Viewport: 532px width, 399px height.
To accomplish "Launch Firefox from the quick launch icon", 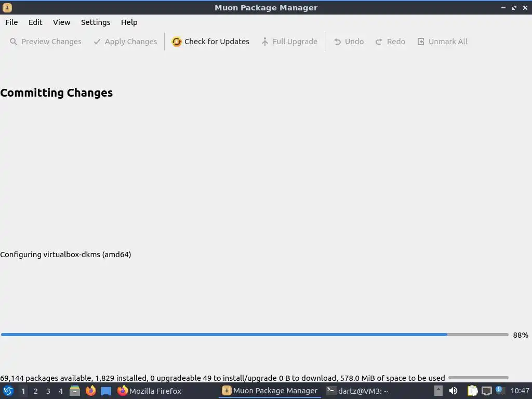I will click(x=90, y=391).
